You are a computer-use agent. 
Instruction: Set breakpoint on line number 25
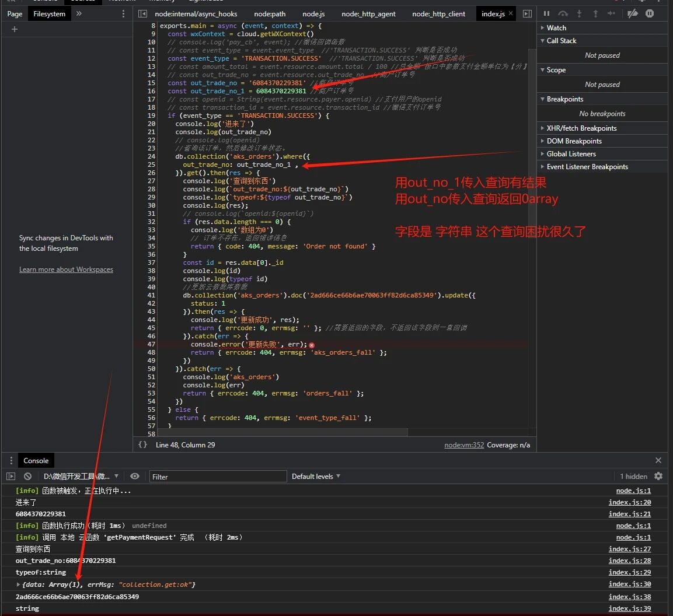click(151, 164)
